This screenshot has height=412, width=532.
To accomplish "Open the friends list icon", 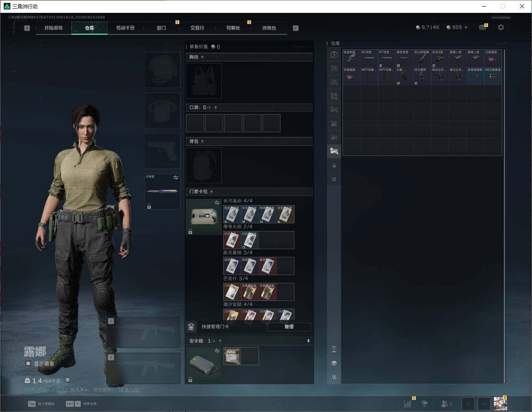I will pyautogui.click(x=446, y=404).
